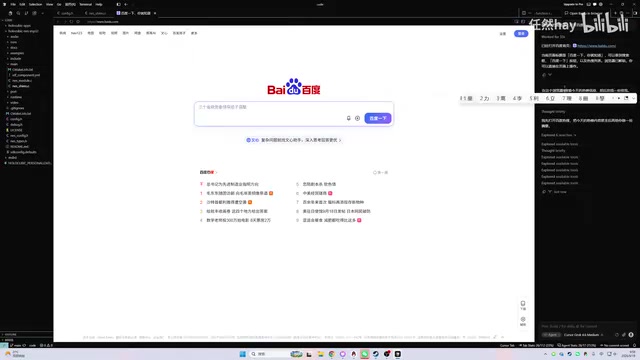Expand the OUTLINE section
This screenshot has height=360, width=640.
26,334
